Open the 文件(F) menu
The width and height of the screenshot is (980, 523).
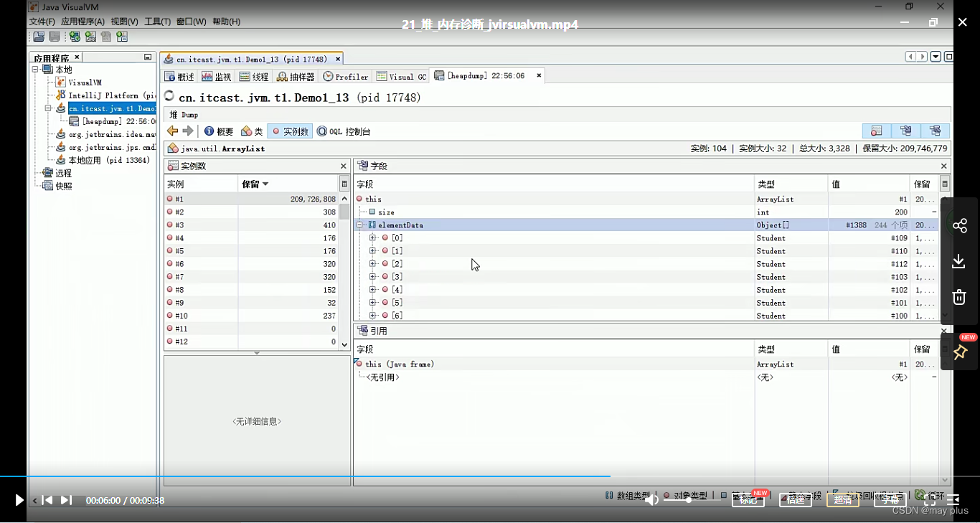pos(42,22)
